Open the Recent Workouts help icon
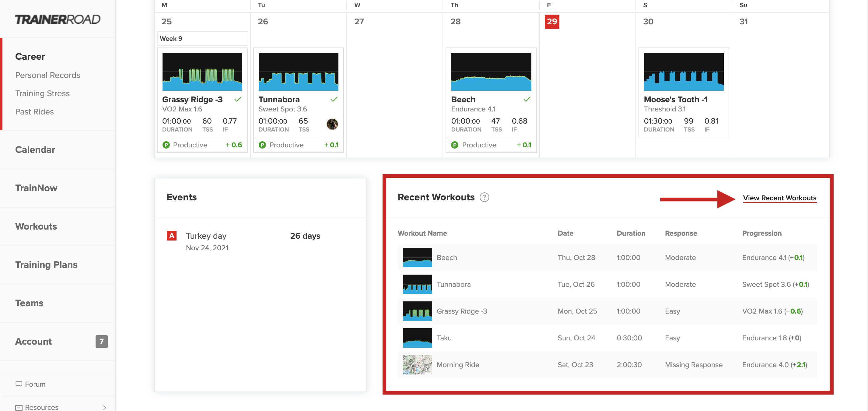 484,197
